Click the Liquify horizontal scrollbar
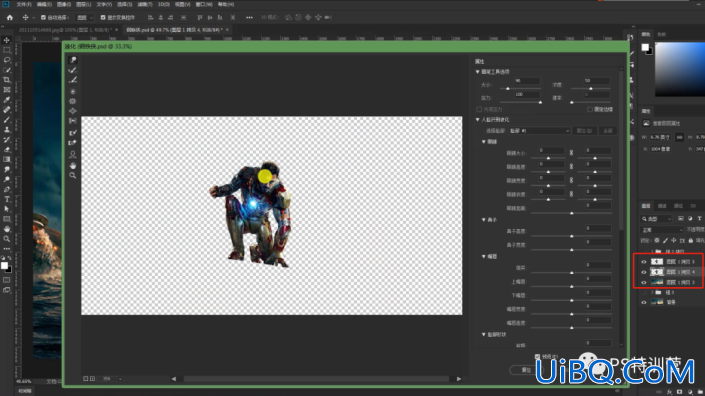Screen dimensions: 705x396 click(x=316, y=379)
